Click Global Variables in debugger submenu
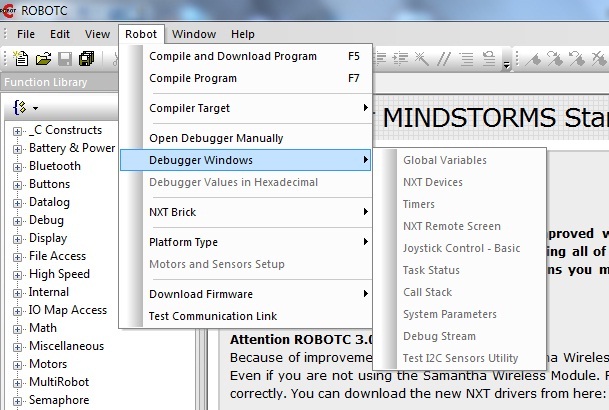This screenshot has width=609, height=410. (x=459, y=160)
